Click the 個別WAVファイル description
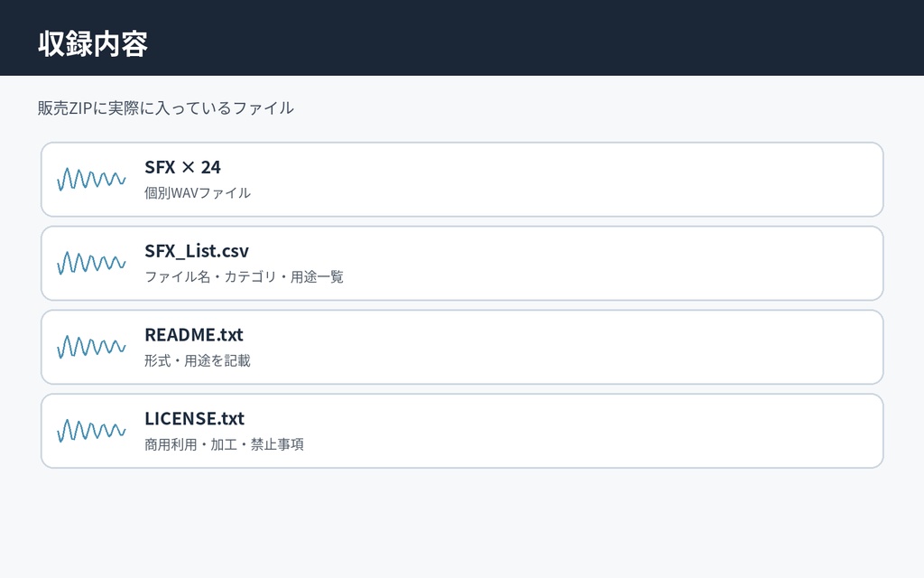This screenshot has height=578, width=924. click(x=198, y=193)
